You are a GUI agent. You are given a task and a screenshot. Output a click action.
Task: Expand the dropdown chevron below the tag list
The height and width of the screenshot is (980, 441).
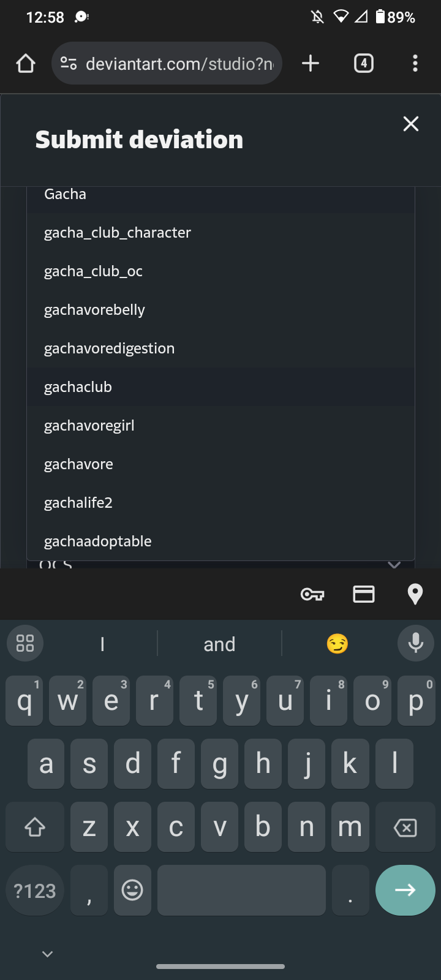tap(394, 564)
